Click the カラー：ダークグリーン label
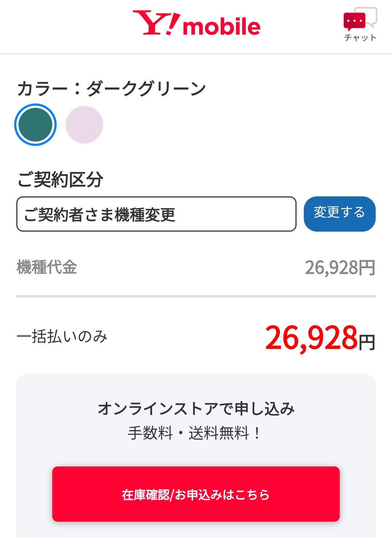This screenshot has height=538, width=392. click(111, 89)
